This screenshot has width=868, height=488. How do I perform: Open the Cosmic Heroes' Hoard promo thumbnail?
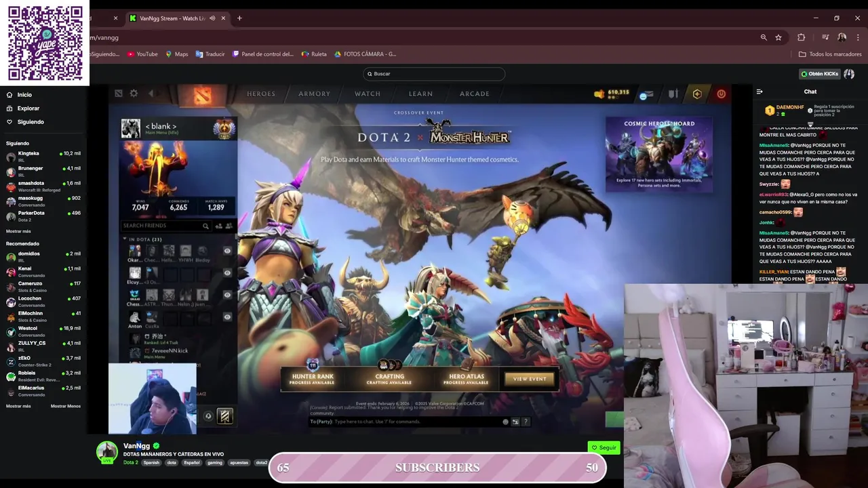point(659,154)
